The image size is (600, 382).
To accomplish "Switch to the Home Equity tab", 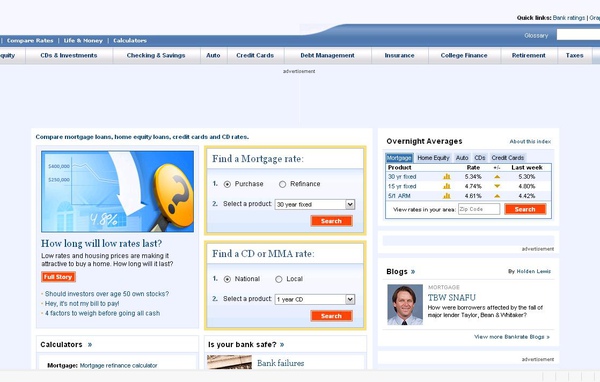I will click(x=433, y=158).
